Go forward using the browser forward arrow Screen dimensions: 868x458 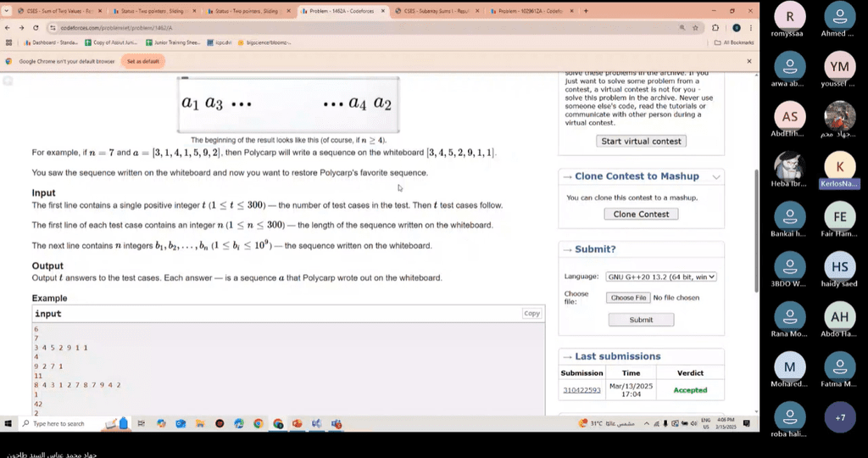[21, 28]
